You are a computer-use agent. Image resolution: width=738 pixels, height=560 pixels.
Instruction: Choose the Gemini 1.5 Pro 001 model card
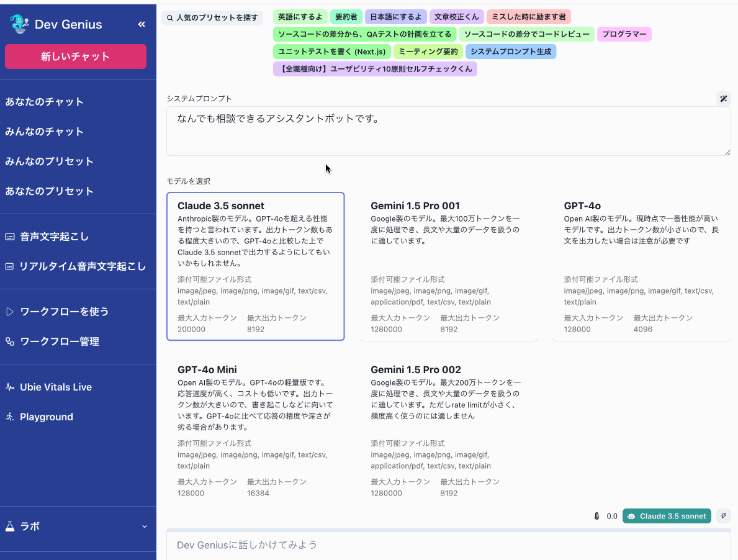(x=449, y=266)
